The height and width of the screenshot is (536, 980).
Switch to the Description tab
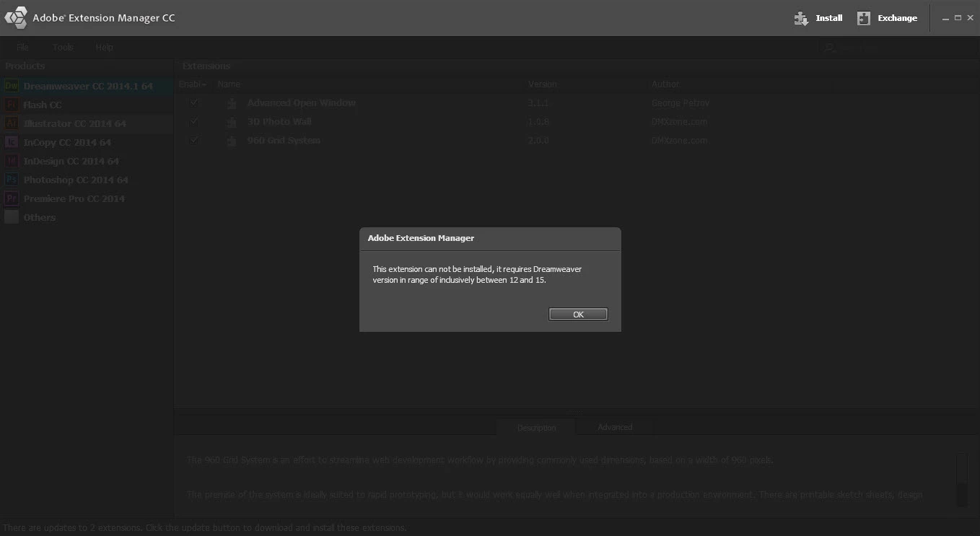pos(536,428)
